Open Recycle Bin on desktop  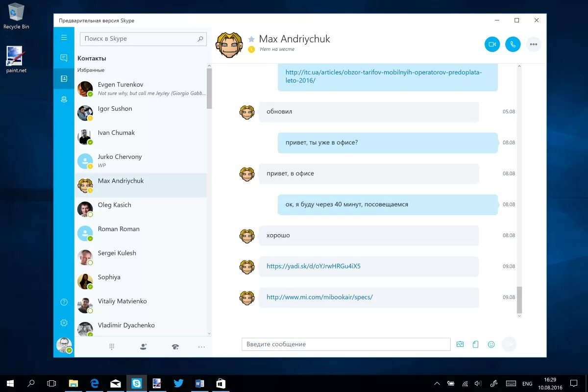[x=16, y=16]
